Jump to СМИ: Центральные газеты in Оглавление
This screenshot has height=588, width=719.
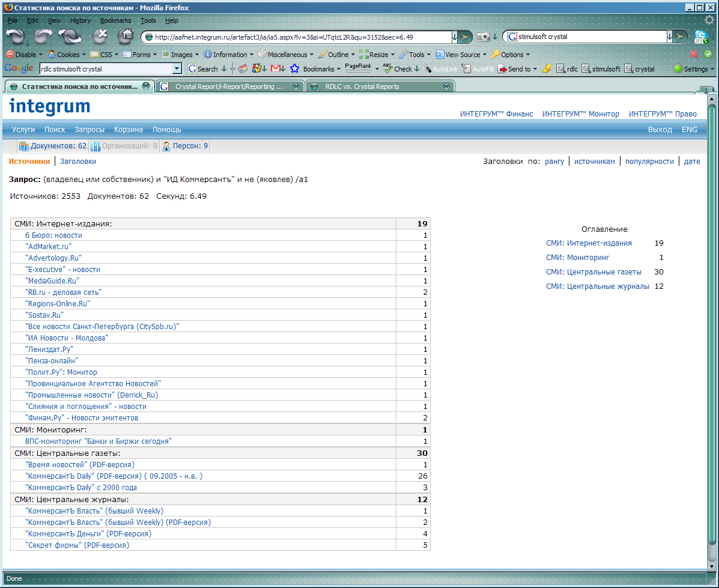point(593,271)
